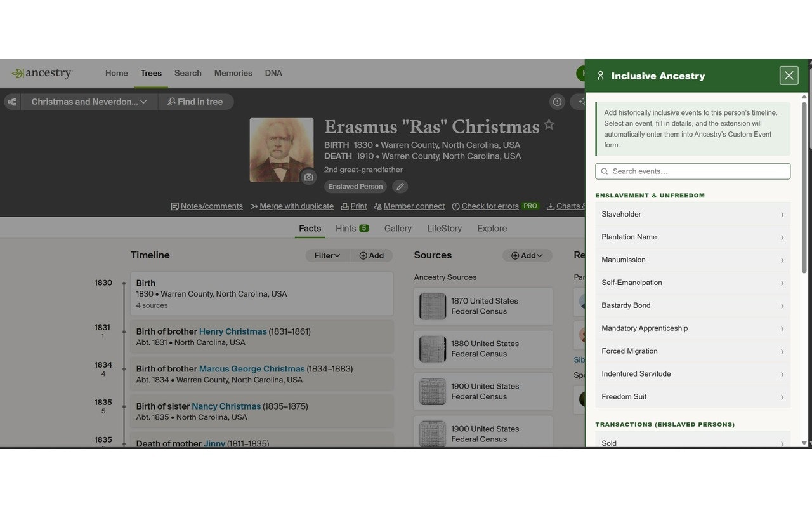Open Notes/comments
Image resolution: width=812 pixels, height=508 pixels.
(x=207, y=206)
